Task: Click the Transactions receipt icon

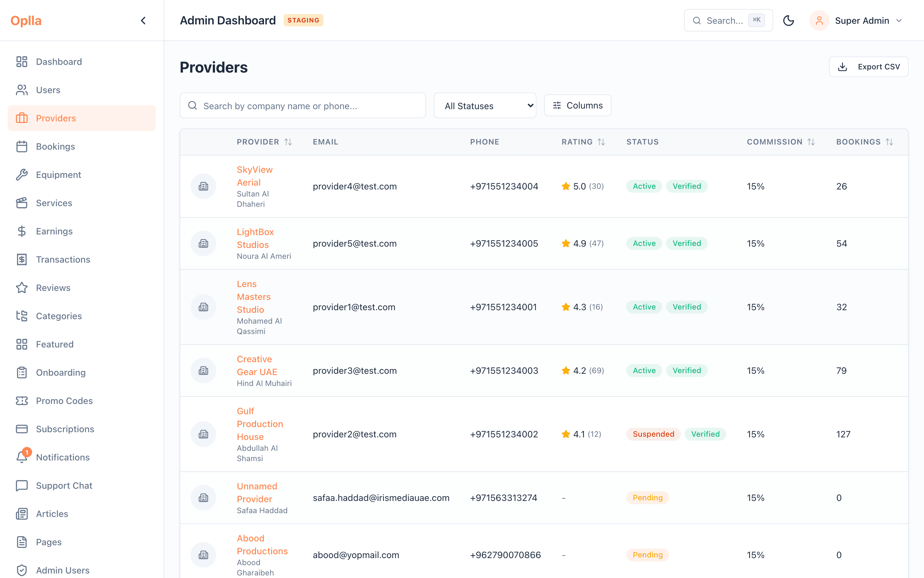Action: (22, 259)
